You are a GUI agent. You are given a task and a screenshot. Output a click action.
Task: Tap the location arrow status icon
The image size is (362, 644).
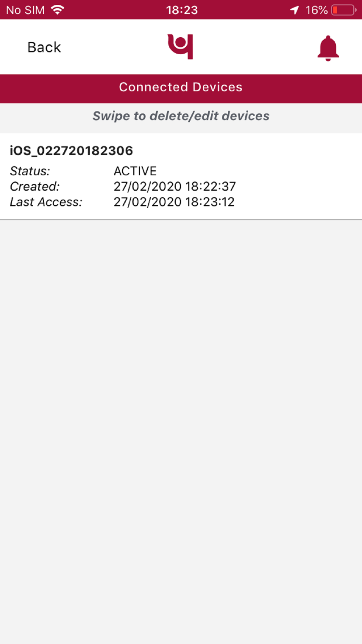295,10
